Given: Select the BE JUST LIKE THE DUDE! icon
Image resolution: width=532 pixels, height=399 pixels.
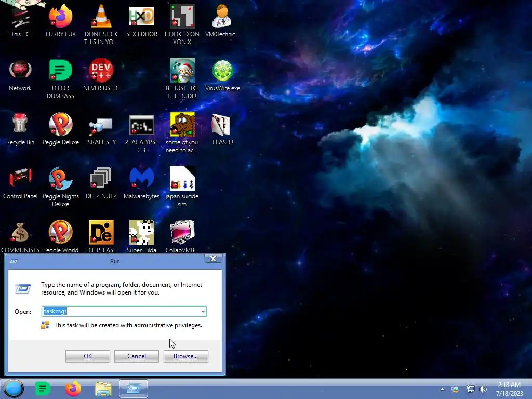Looking at the screenshot, I should click(x=182, y=78).
